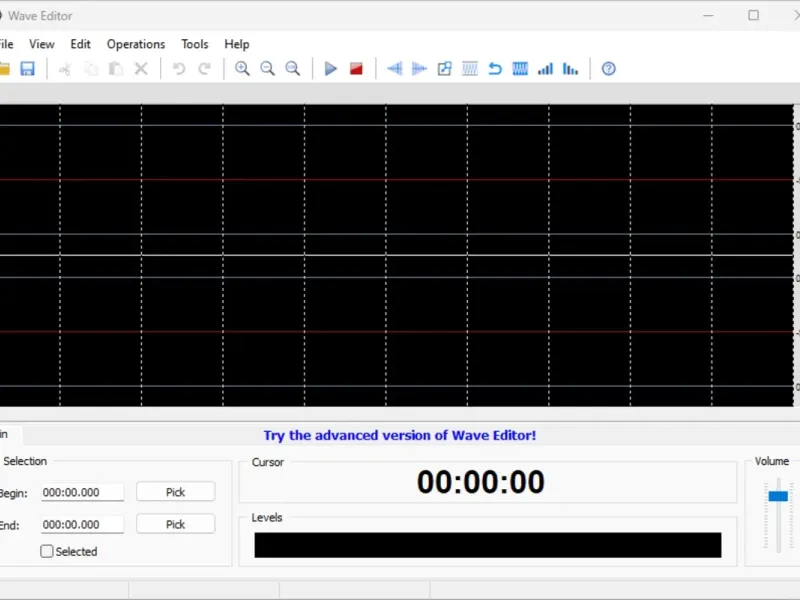800x600 pixels.
Task: Follow the advanced Wave Editor version link
Action: pos(400,436)
